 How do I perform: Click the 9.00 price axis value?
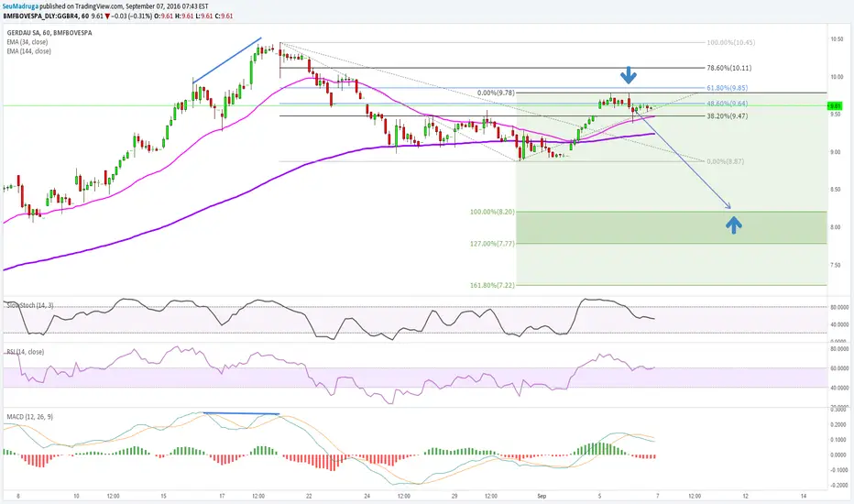[x=836, y=152]
